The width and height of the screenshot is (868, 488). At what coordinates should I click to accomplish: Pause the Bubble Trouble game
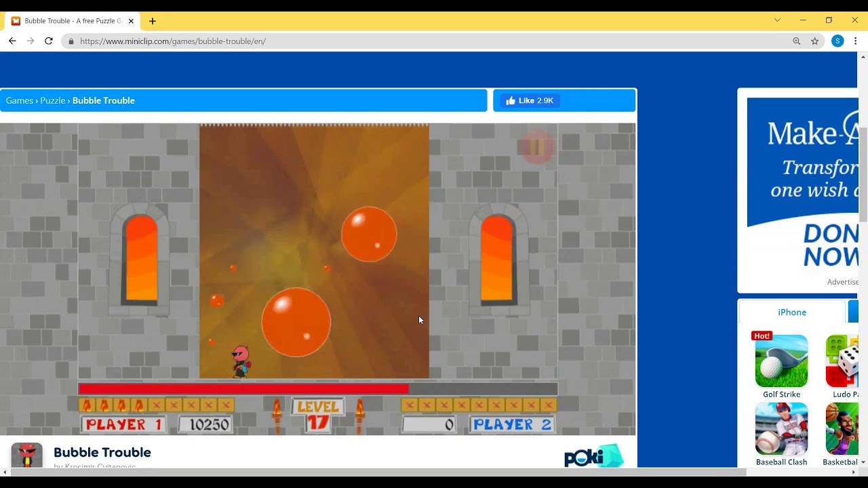pos(537,147)
